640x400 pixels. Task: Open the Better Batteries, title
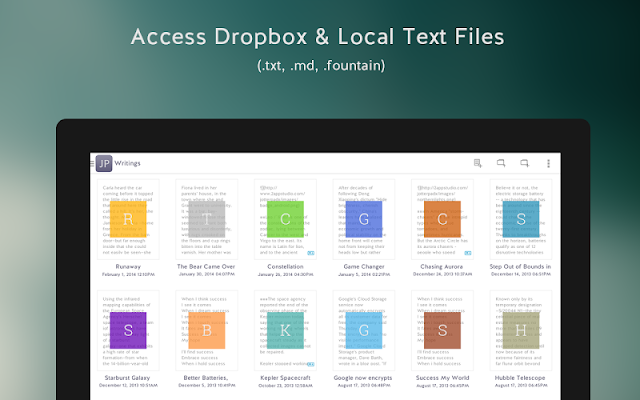206,378
